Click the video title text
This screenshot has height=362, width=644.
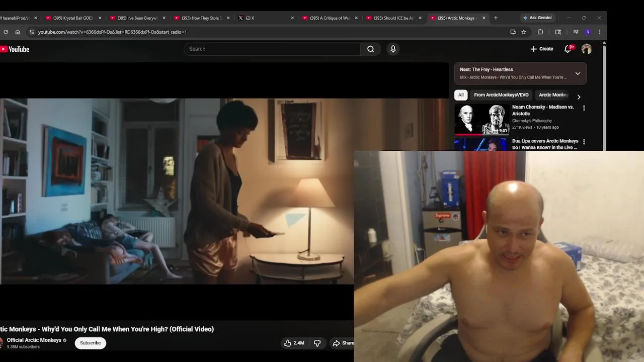click(107, 329)
